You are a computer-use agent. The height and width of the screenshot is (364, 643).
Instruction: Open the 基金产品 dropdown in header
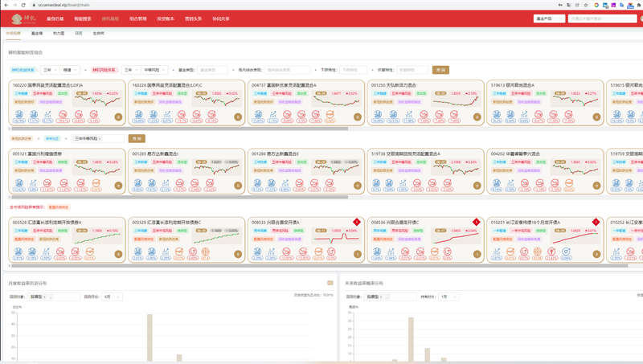(x=549, y=18)
